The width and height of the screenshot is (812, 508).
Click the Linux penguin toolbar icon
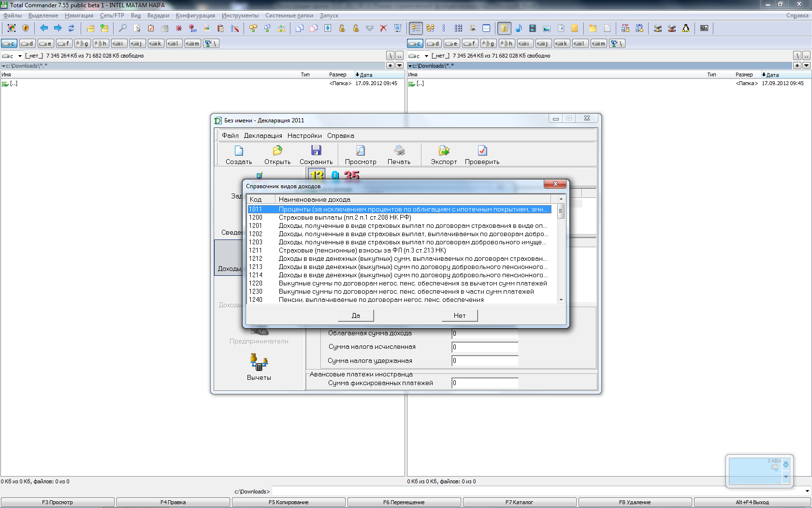coord(686,28)
